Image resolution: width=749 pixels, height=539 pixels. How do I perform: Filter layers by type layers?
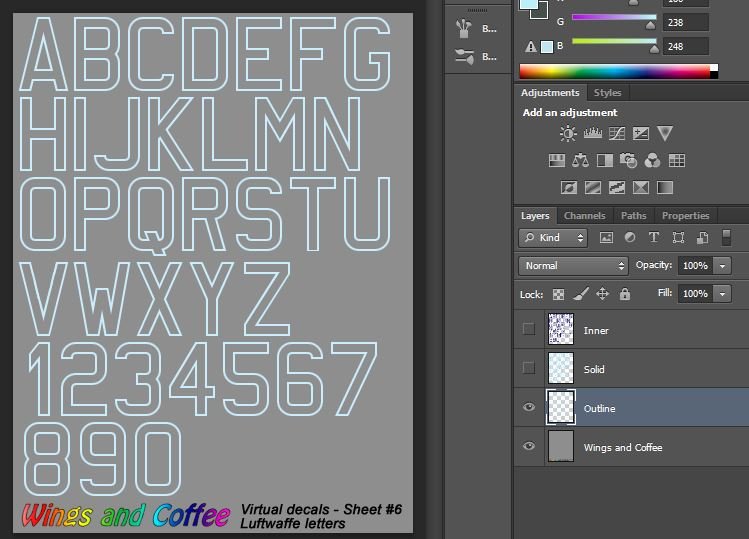pyautogui.click(x=654, y=237)
